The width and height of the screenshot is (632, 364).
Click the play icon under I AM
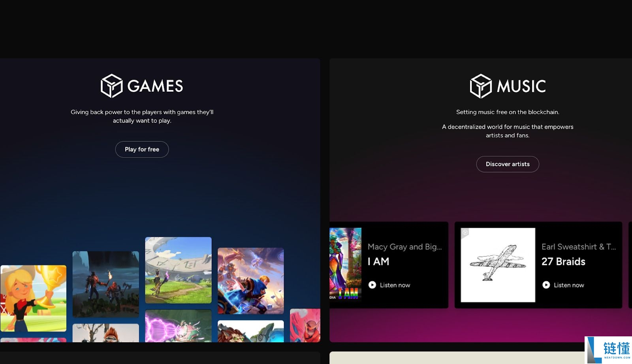[x=372, y=285]
